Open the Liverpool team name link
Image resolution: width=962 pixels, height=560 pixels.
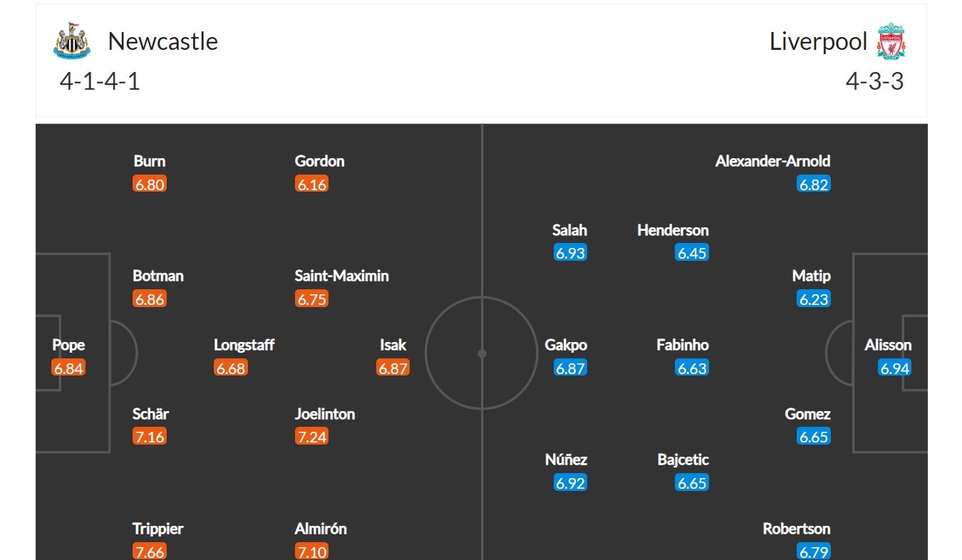[818, 41]
